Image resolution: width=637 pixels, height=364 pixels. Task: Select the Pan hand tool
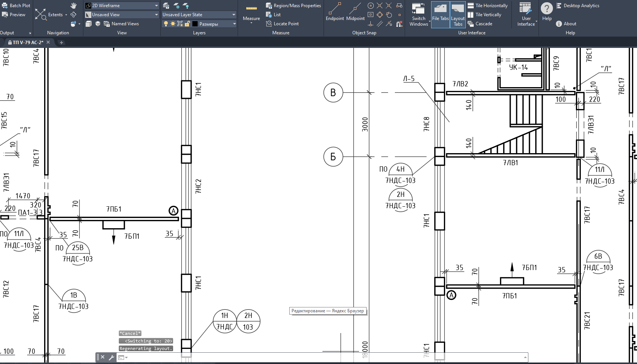[74, 6]
